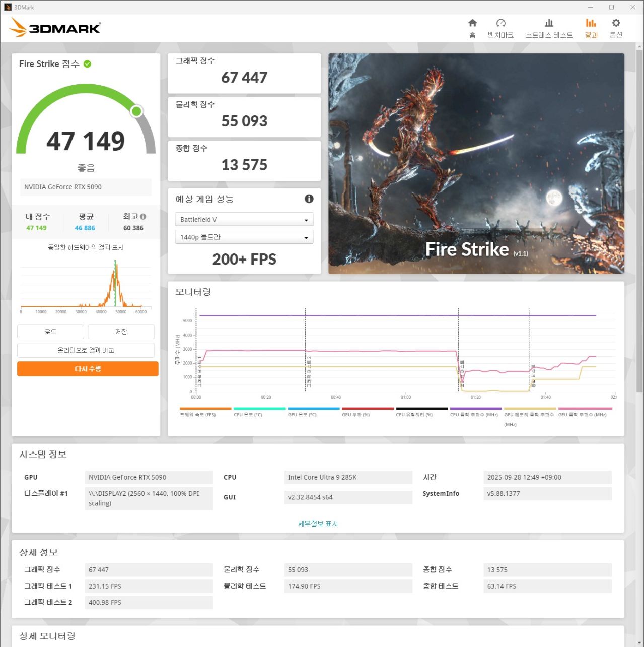Expand system details via 세부정보 표시
The image size is (644, 647).
[x=318, y=524]
